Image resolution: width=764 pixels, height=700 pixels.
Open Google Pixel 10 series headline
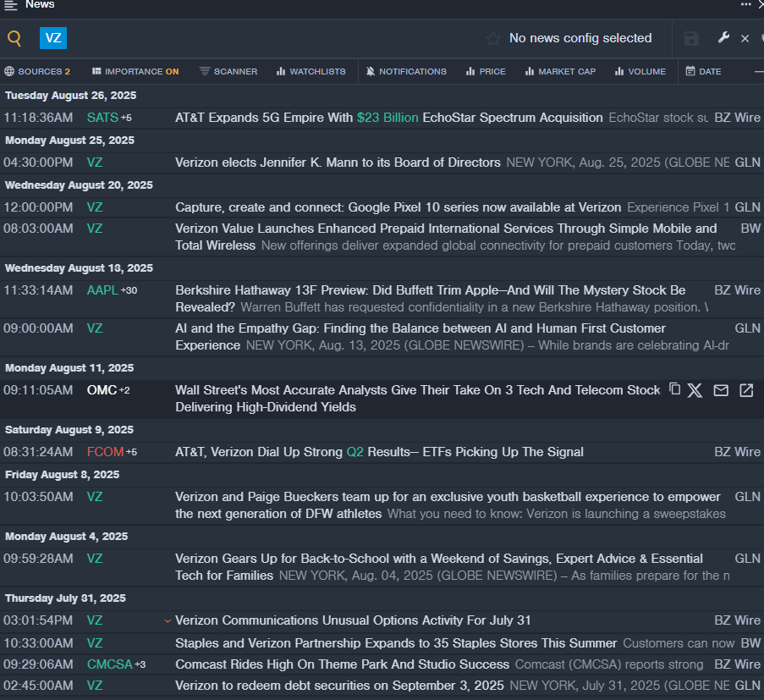click(x=398, y=207)
